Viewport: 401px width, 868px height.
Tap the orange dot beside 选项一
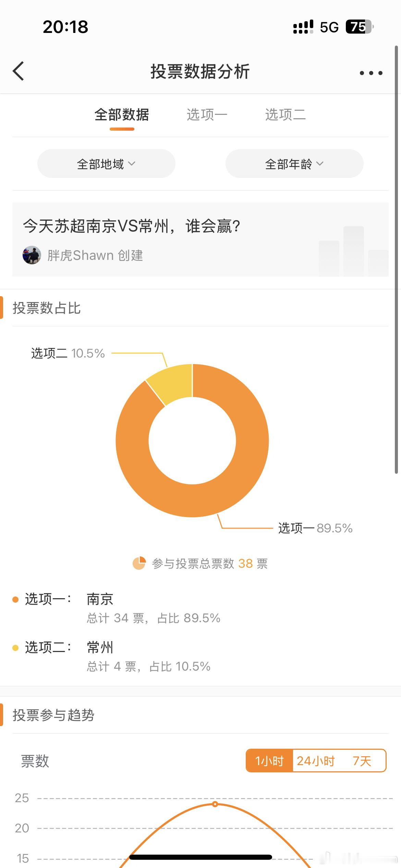tap(15, 599)
